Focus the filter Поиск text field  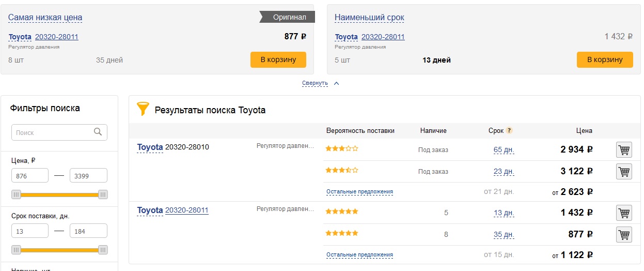[53, 132]
